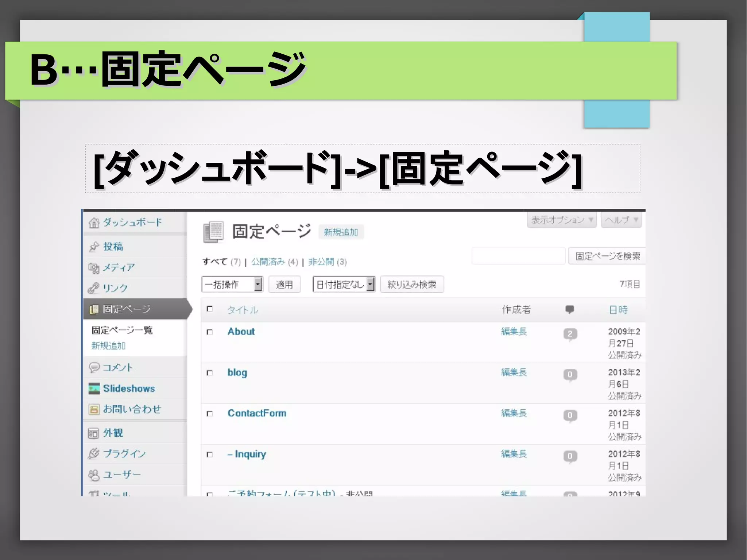Open 新規追加 in the sidebar submenu
The width and height of the screenshot is (747, 560).
coord(108,346)
